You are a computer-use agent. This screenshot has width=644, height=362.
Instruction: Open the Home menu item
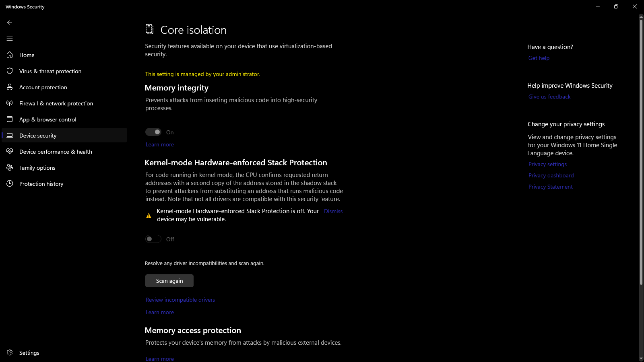point(64,55)
